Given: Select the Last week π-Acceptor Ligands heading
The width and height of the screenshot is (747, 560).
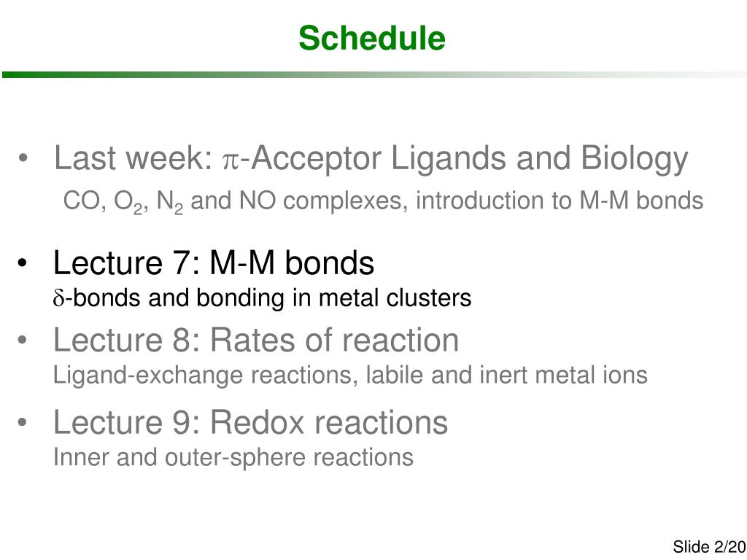Looking at the screenshot, I should (x=371, y=159).
